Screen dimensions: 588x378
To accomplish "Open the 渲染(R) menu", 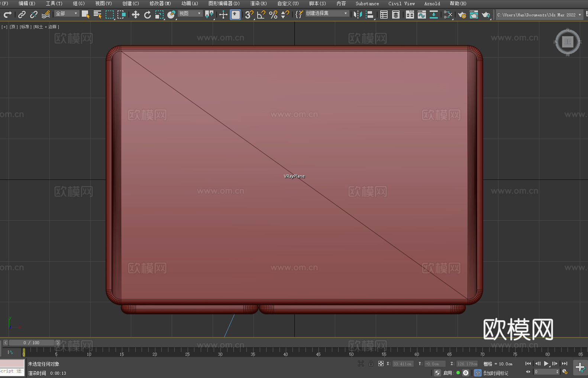I will pos(258,3).
